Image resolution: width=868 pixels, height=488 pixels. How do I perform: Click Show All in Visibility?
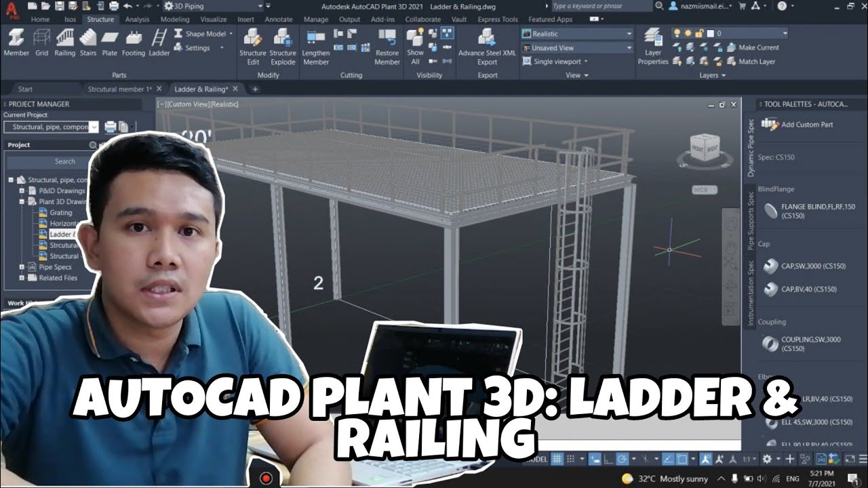click(415, 46)
